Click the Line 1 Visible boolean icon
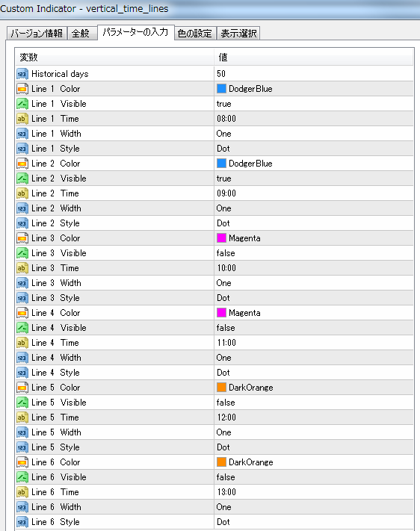Screen dimensions: 420x531 (x=22, y=104)
